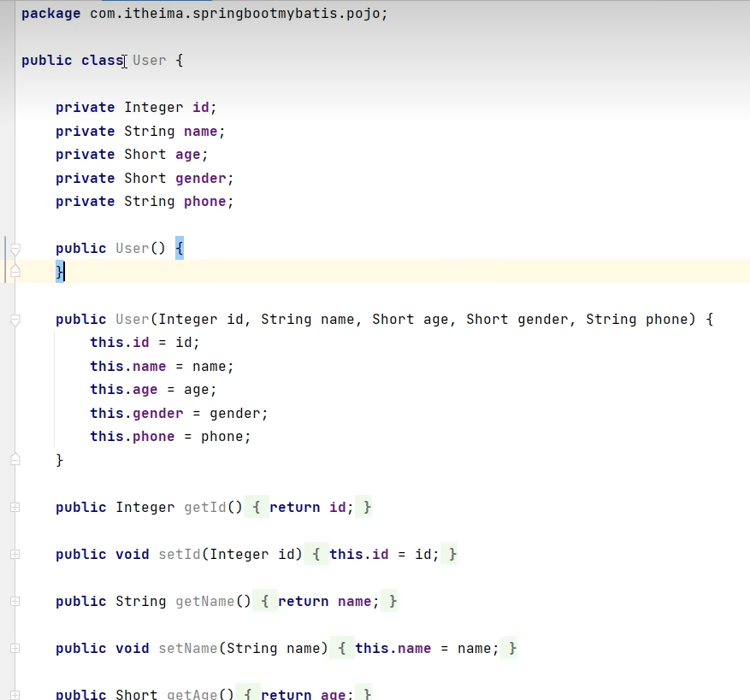Screen dimensions: 750x700
Task: Click the method name setId
Action: click(180, 554)
